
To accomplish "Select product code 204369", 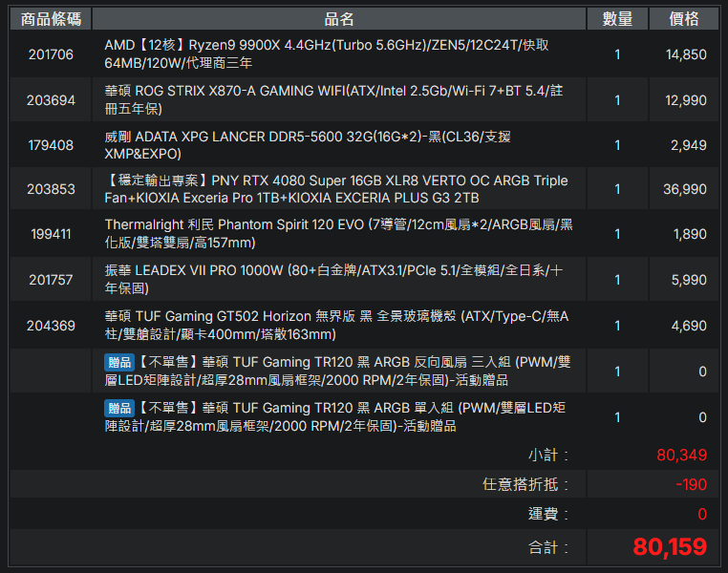I will [51, 326].
